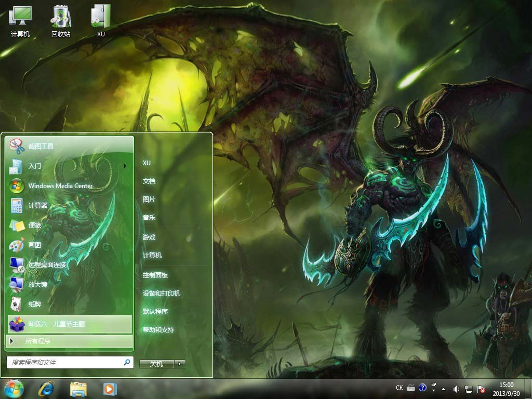Open Recycle Bin (回收站) desktop icon
Screen dimensions: 532x399
(61, 21)
